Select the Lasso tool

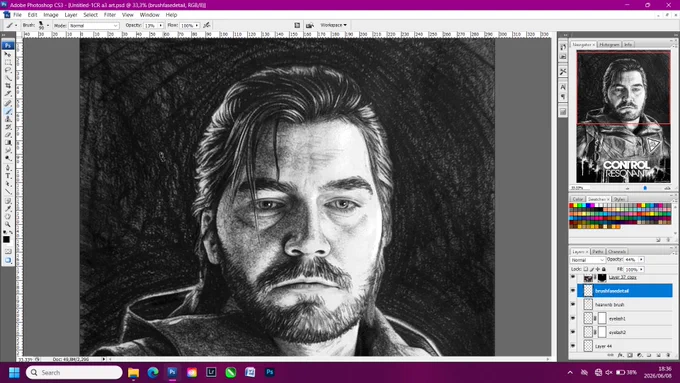tap(8, 70)
